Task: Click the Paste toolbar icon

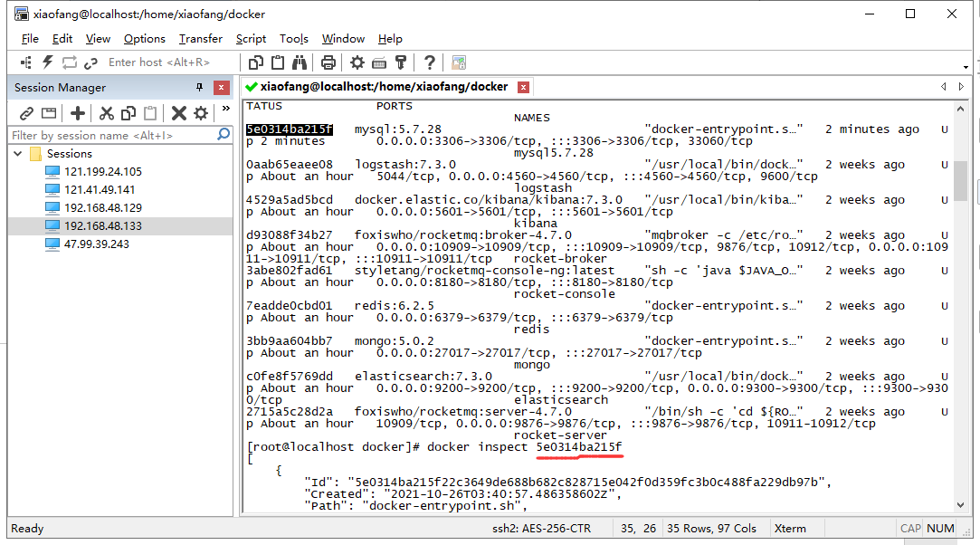Action: point(278,62)
